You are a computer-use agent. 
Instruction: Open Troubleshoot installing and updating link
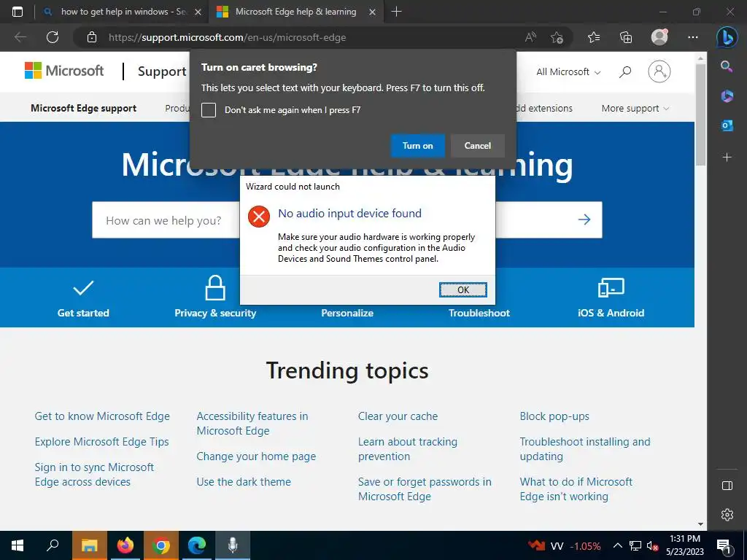pyautogui.click(x=585, y=449)
